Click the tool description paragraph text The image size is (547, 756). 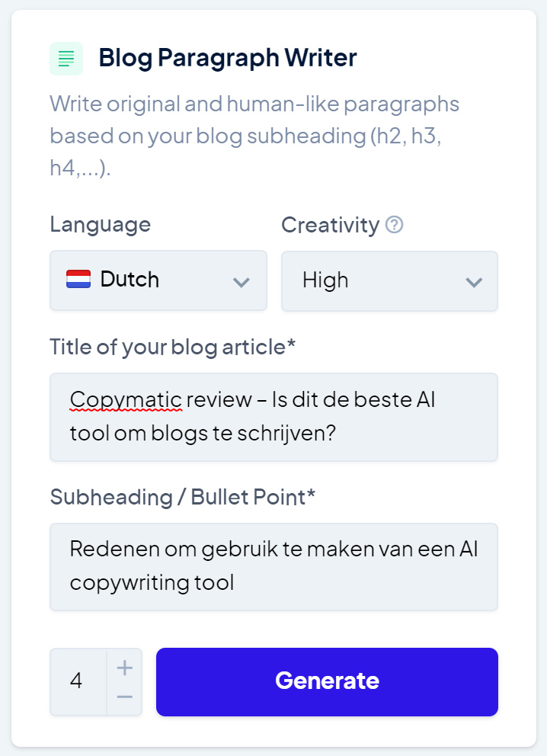point(254,135)
